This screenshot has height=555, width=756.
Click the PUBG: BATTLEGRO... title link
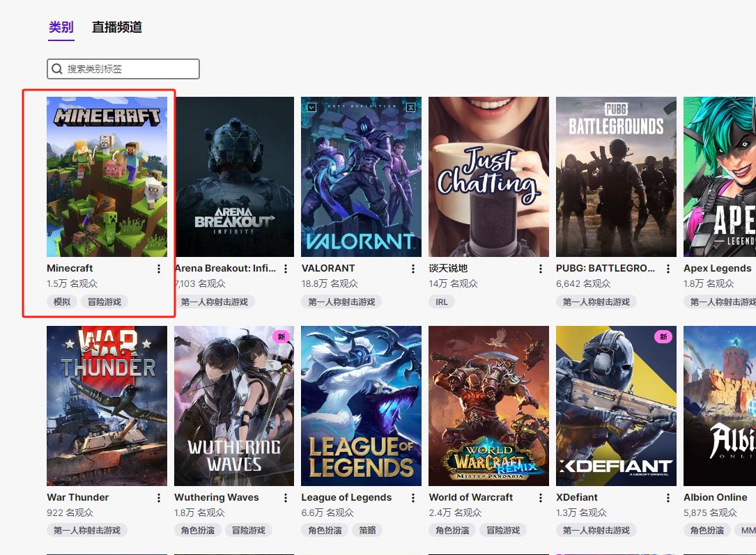pyautogui.click(x=605, y=268)
